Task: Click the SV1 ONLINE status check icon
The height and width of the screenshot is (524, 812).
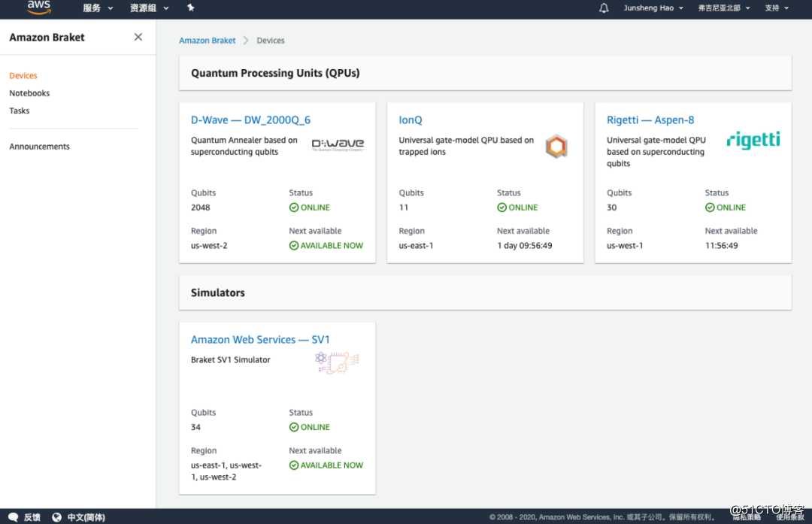Action: pyautogui.click(x=294, y=427)
